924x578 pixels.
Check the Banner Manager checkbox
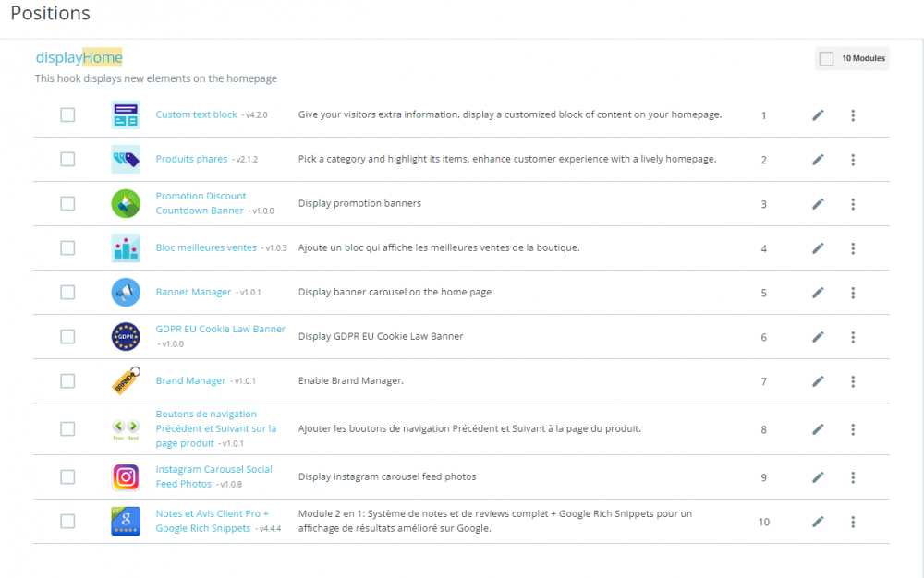tap(67, 292)
